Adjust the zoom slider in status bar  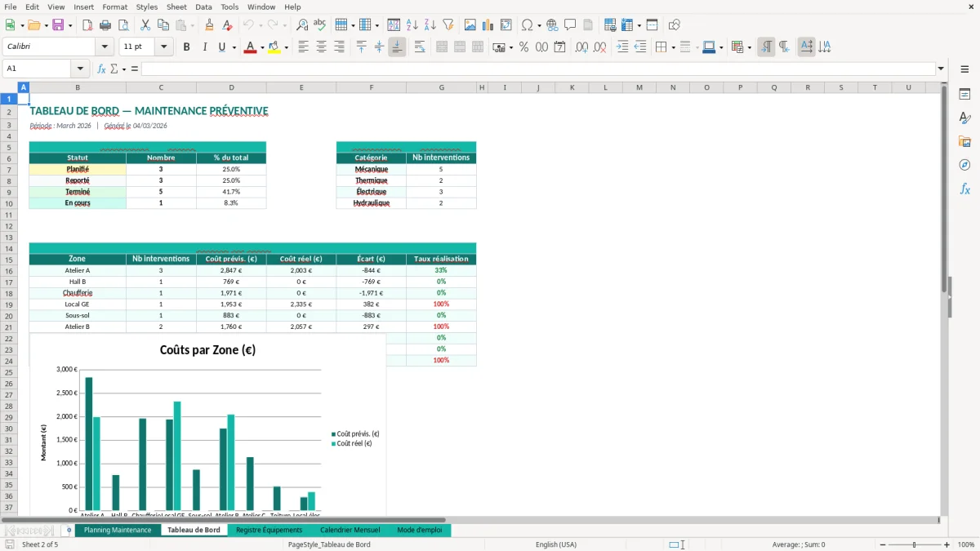coord(914,544)
